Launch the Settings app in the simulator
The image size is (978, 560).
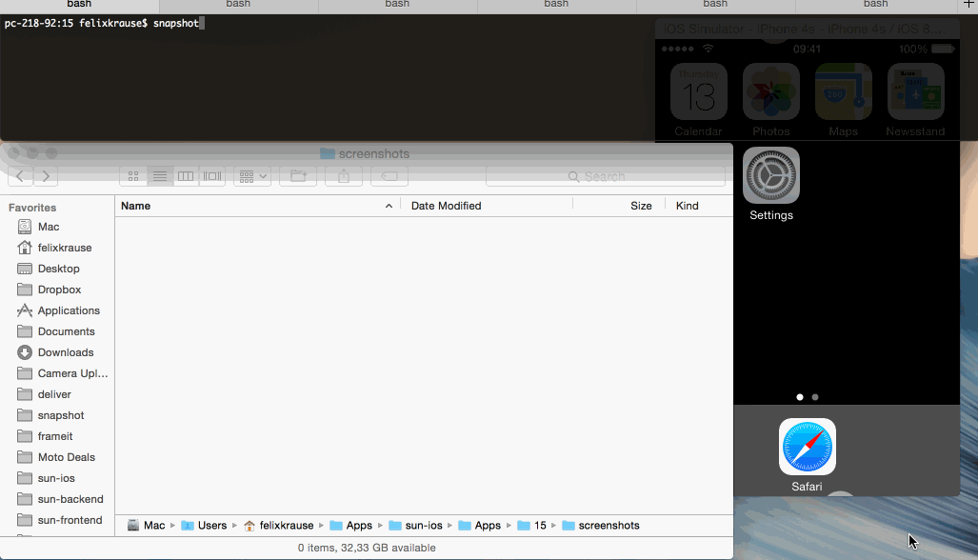pyautogui.click(x=770, y=175)
